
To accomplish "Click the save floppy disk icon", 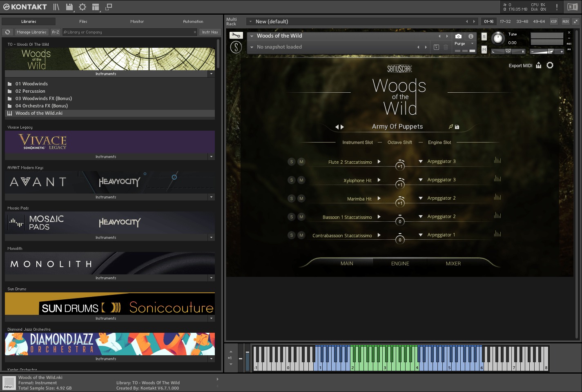I will pyautogui.click(x=69, y=7).
